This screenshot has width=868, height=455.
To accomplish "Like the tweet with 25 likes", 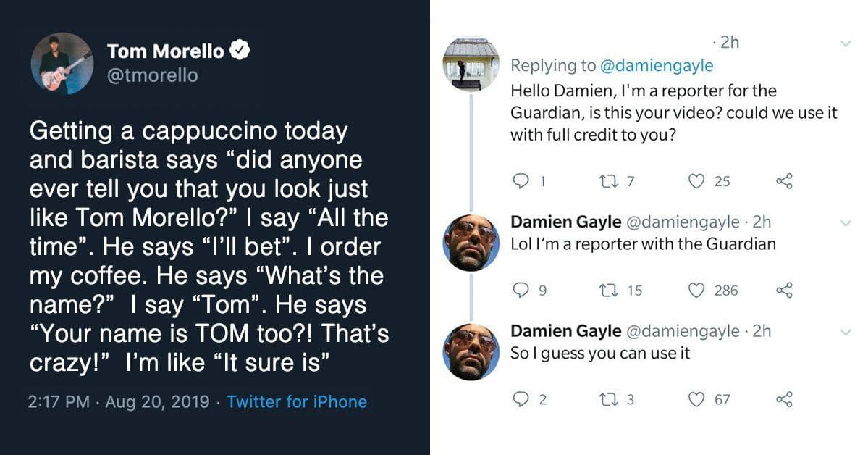I will (696, 182).
